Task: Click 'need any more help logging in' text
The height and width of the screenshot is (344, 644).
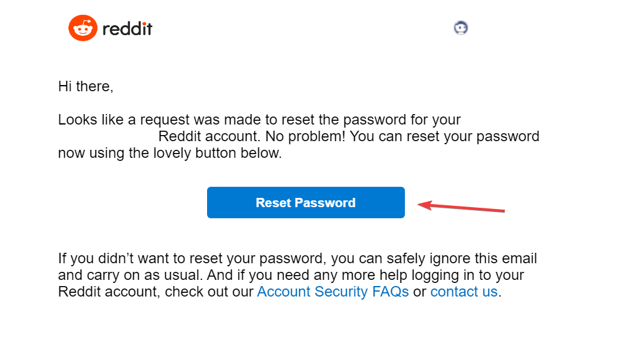Action: (x=375, y=275)
